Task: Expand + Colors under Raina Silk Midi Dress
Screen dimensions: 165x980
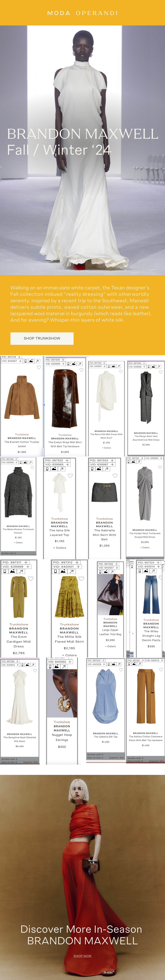Action: click(x=106, y=448)
